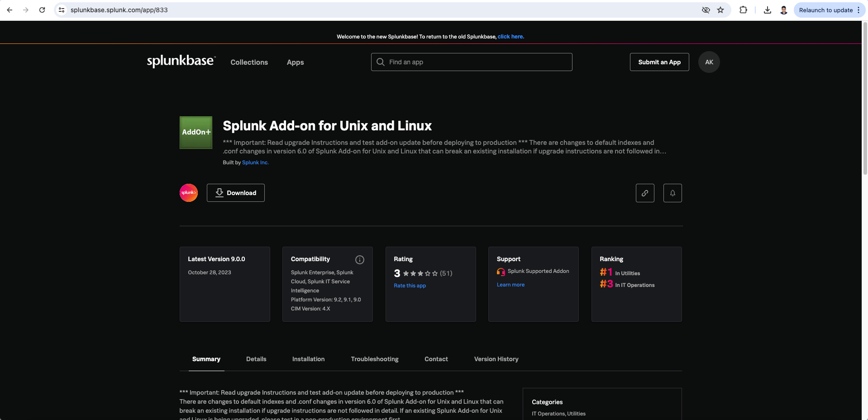
Task: Click the address bar URL
Action: pyautogui.click(x=119, y=10)
